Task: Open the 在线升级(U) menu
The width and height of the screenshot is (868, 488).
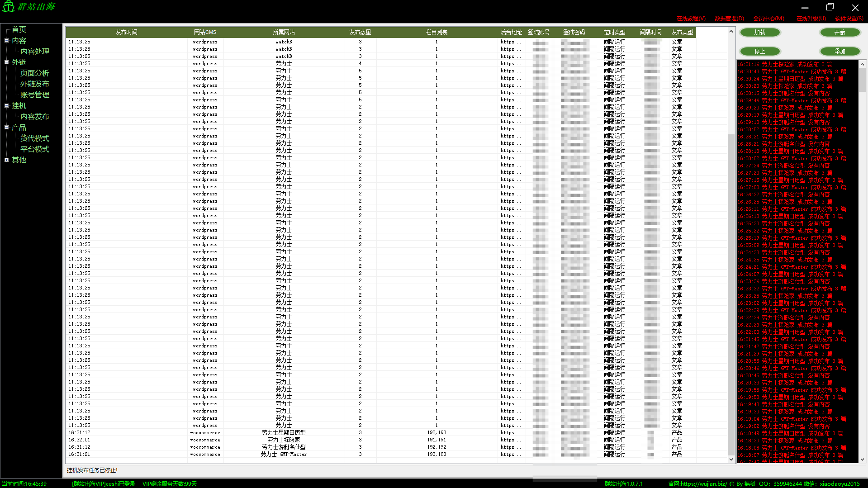Action: coord(811,19)
